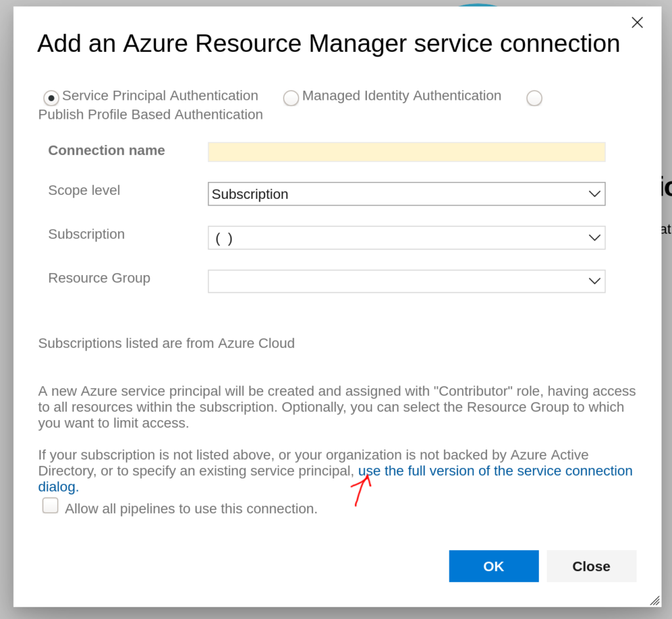The height and width of the screenshot is (619, 672).
Task: Click 'Allow all pipelines to use this connection' text
Action: (191, 509)
